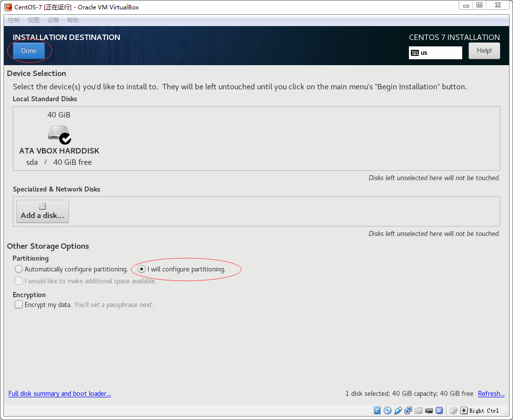Maximize the VirtualBox window

479,5
